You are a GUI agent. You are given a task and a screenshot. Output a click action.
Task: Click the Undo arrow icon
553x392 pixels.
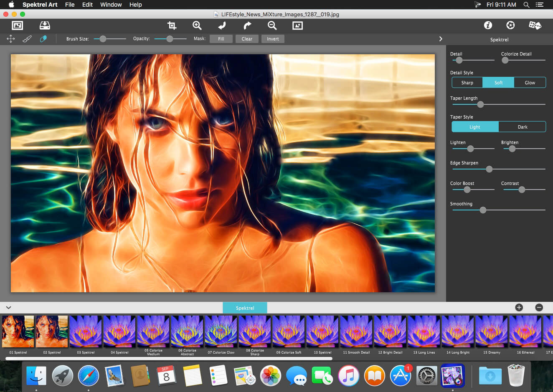(x=222, y=25)
